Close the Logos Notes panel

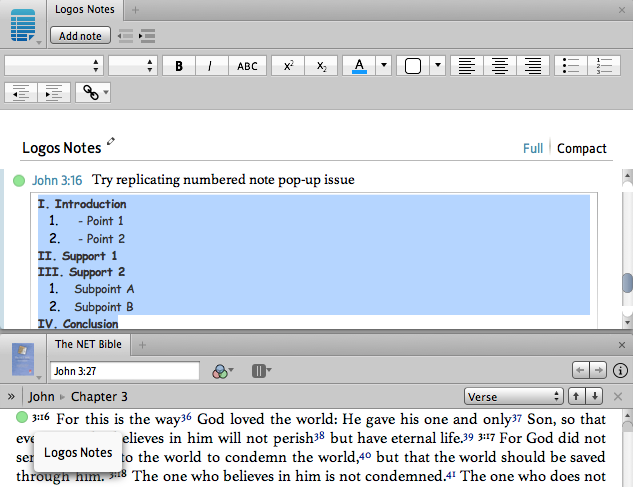click(x=622, y=10)
